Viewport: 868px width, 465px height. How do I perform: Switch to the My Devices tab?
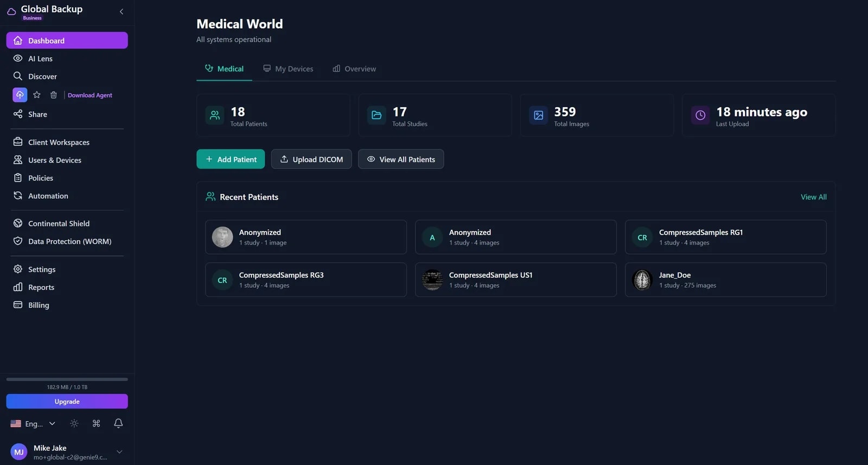(x=288, y=69)
